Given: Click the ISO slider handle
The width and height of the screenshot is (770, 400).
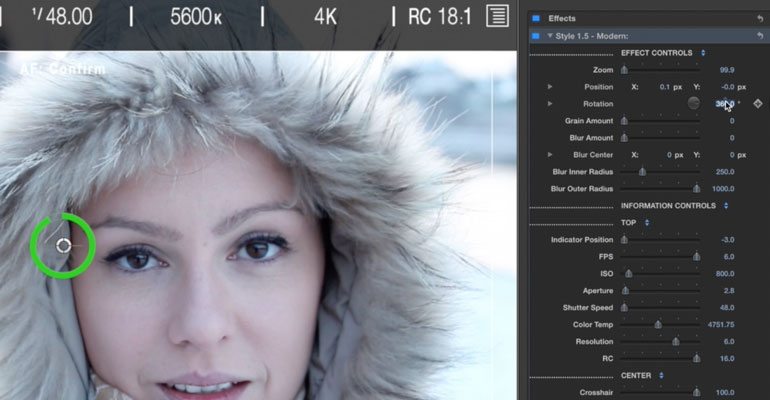Looking at the screenshot, I should click(629, 274).
